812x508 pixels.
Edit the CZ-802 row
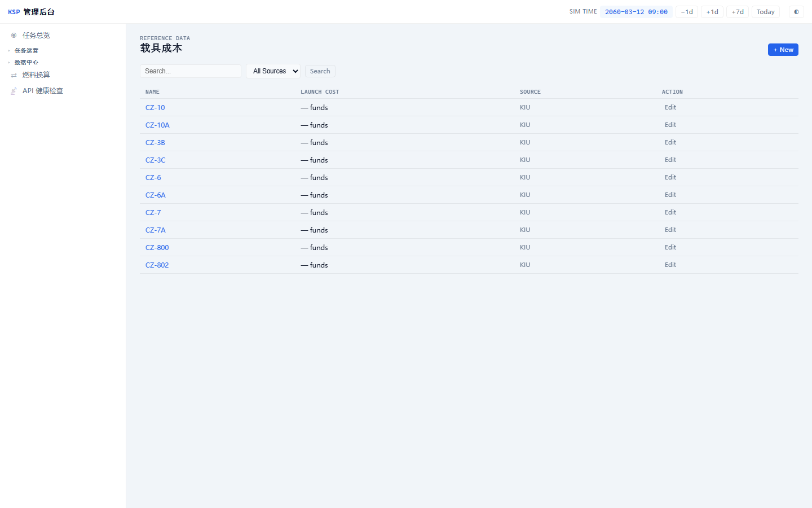pyautogui.click(x=670, y=265)
